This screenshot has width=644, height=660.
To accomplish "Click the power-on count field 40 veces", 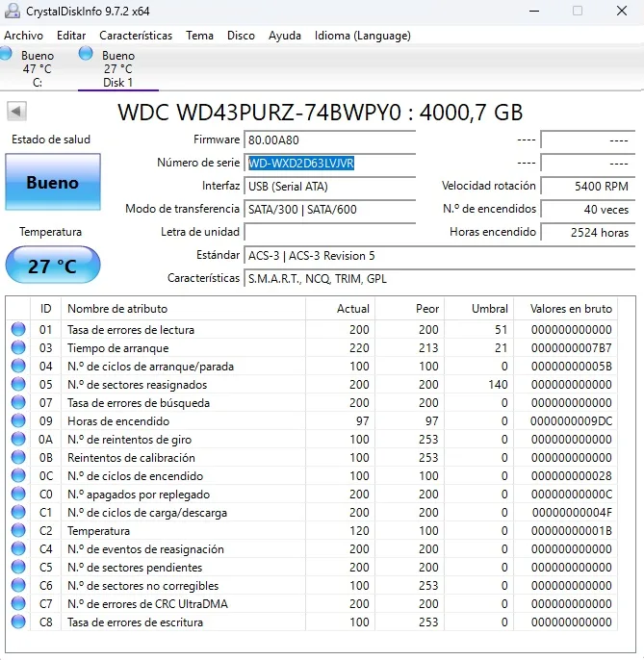I will click(x=588, y=209).
